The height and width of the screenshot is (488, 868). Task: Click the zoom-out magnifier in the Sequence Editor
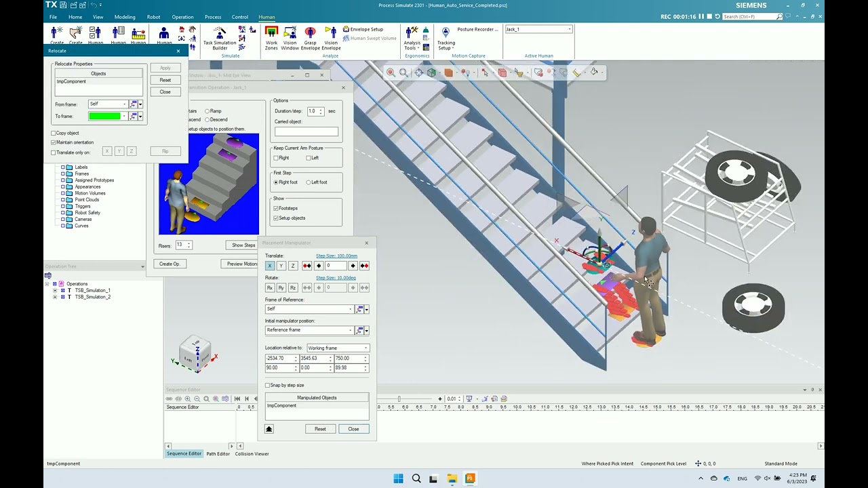point(197,399)
